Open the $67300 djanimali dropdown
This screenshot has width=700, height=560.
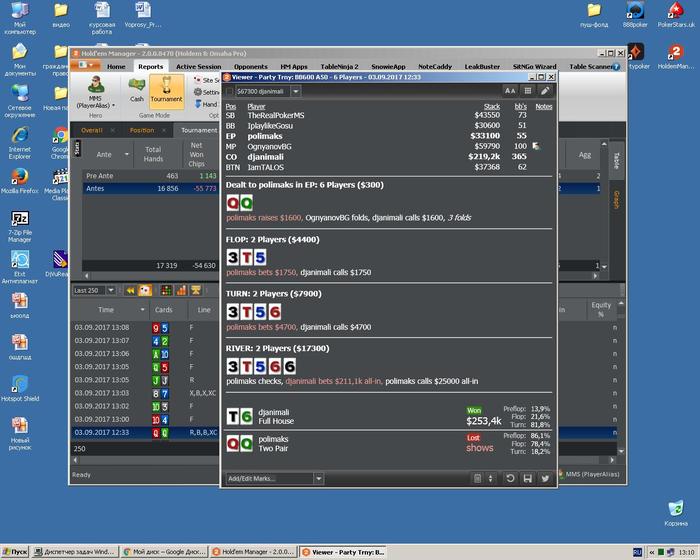point(296,92)
